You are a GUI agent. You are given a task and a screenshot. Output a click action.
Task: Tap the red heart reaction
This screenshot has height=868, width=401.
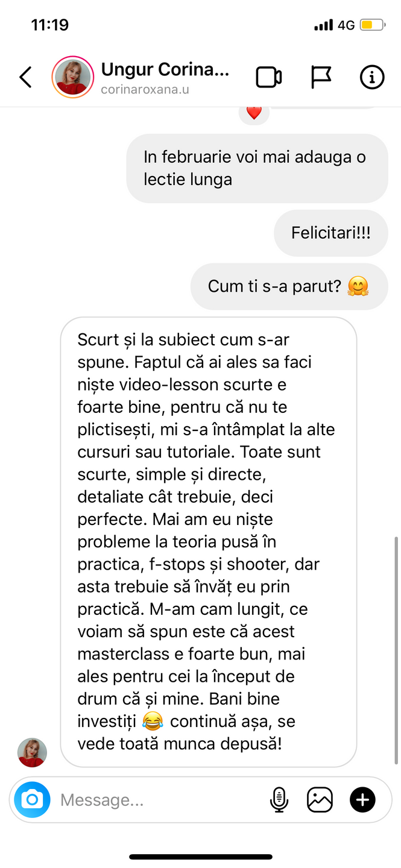[x=254, y=113]
